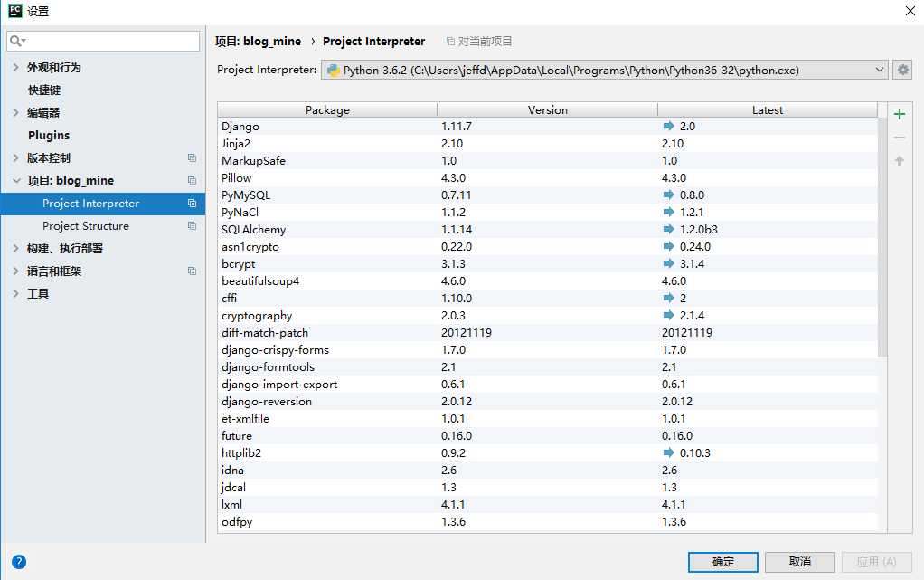Close the 设置 dialog window

[910, 11]
